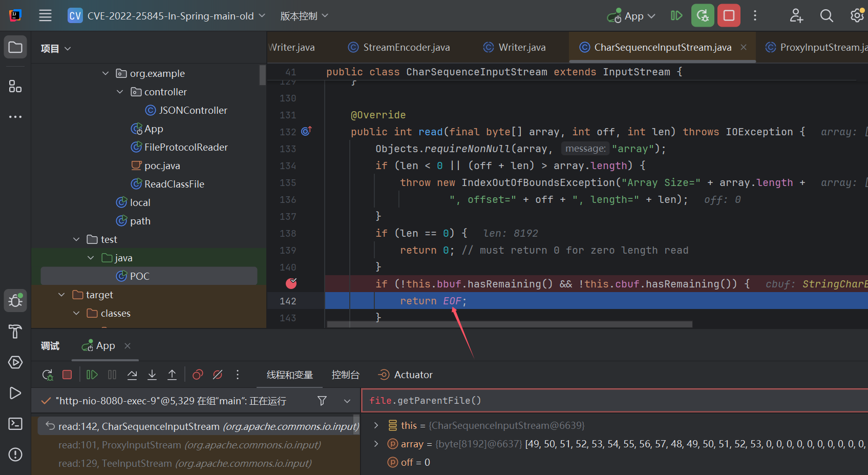Step out in debug toolbar
This screenshot has height=475, width=868.
(x=172, y=375)
